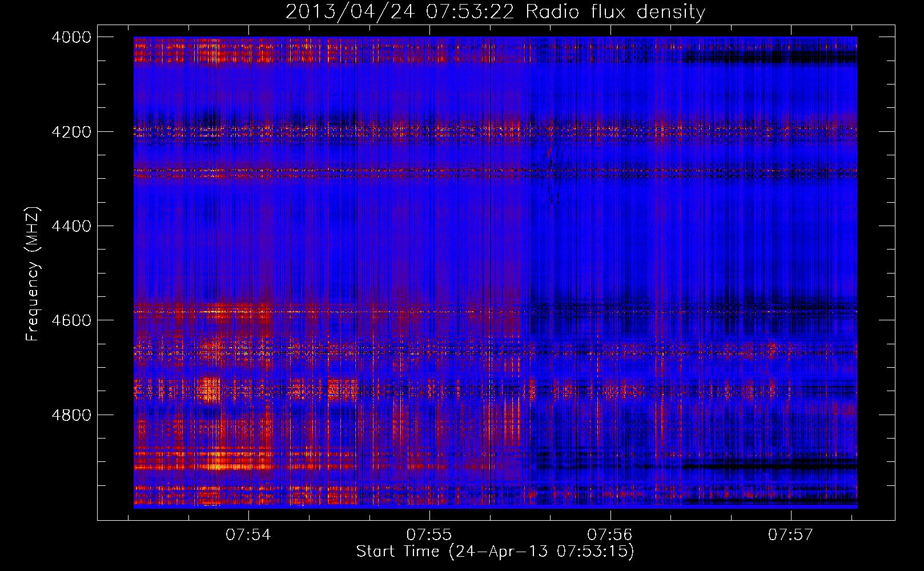Click the 4600 frequency tick label
This screenshot has width=924, height=571.
point(71,320)
